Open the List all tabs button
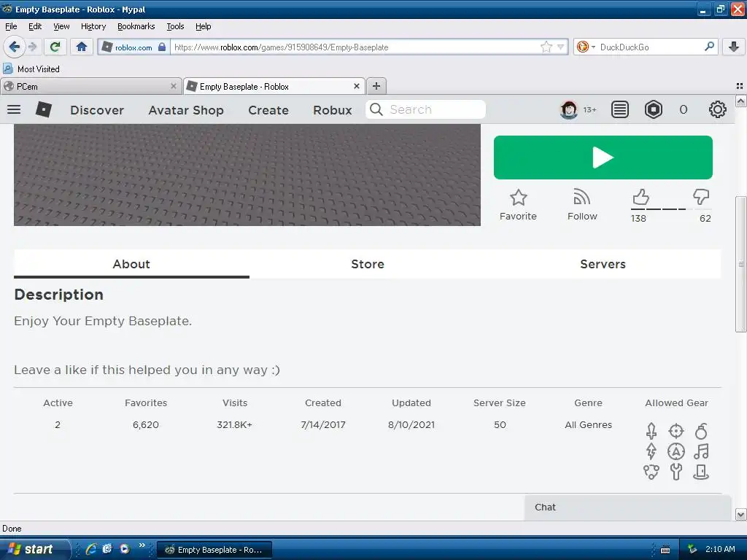The width and height of the screenshot is (747, 560). pyautogui.click(x=740, y=86)
